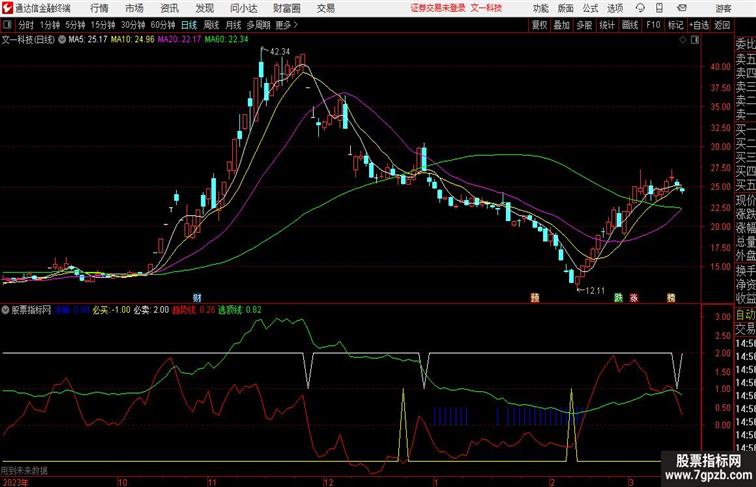Select the 月线 monthly period
The width and height of the screenshot is (756, 487).
(233, 25)
